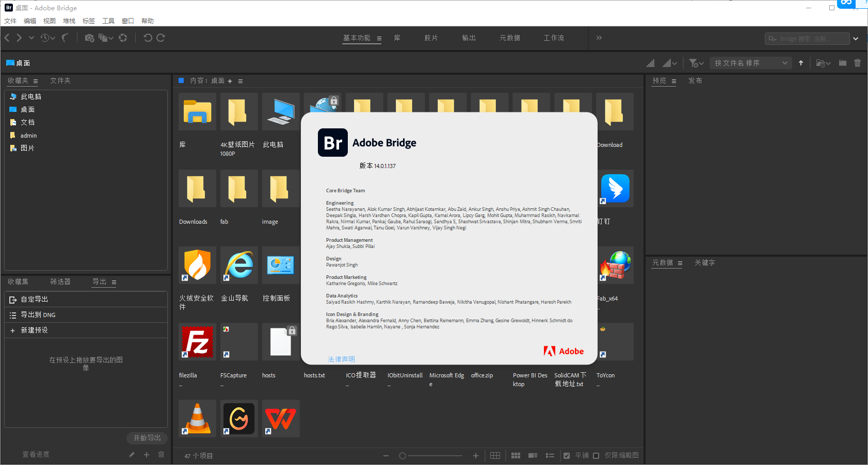Viewport: 868px width, 465px height.
Task: Expand more workspaces double-chevron
Action: pos(599,38)
